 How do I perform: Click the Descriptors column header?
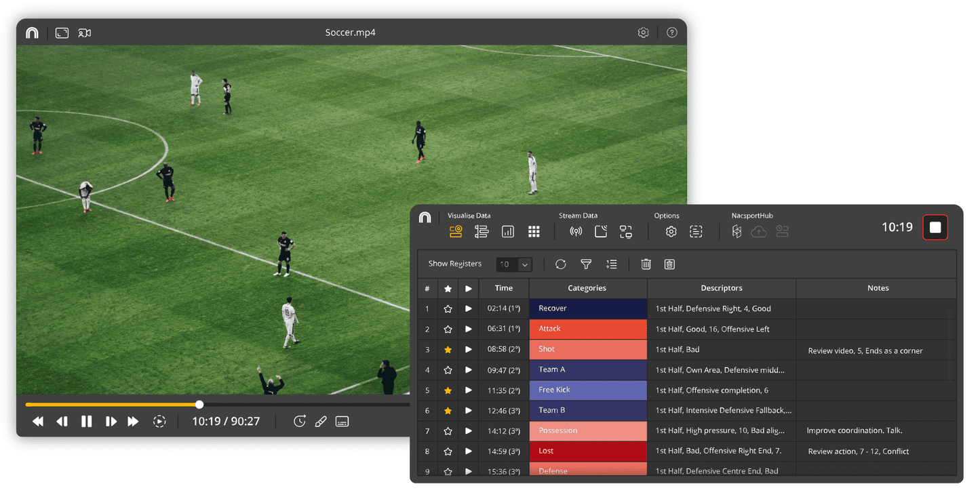(721, 288)
